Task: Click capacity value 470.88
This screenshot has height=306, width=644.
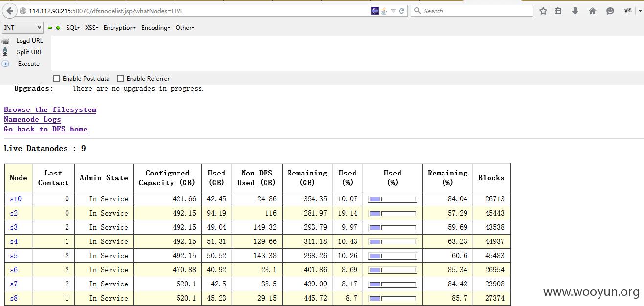Action: click(x=184, y=270)
